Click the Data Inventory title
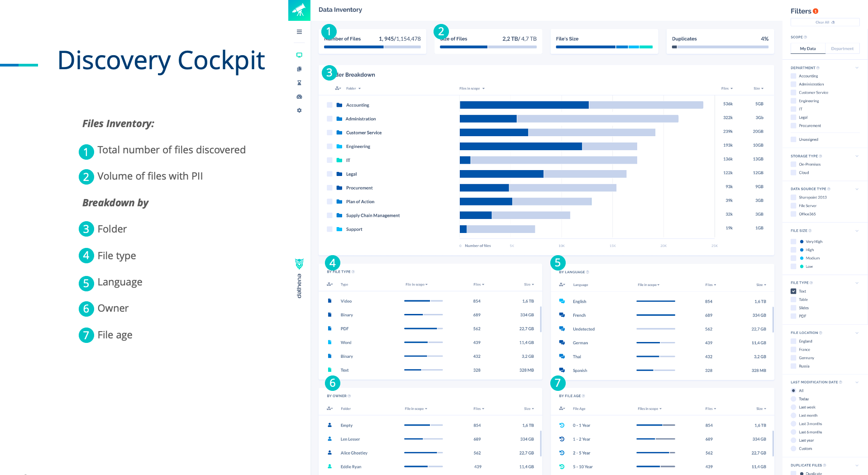This screenshot has width=868, height=475. 340,9
